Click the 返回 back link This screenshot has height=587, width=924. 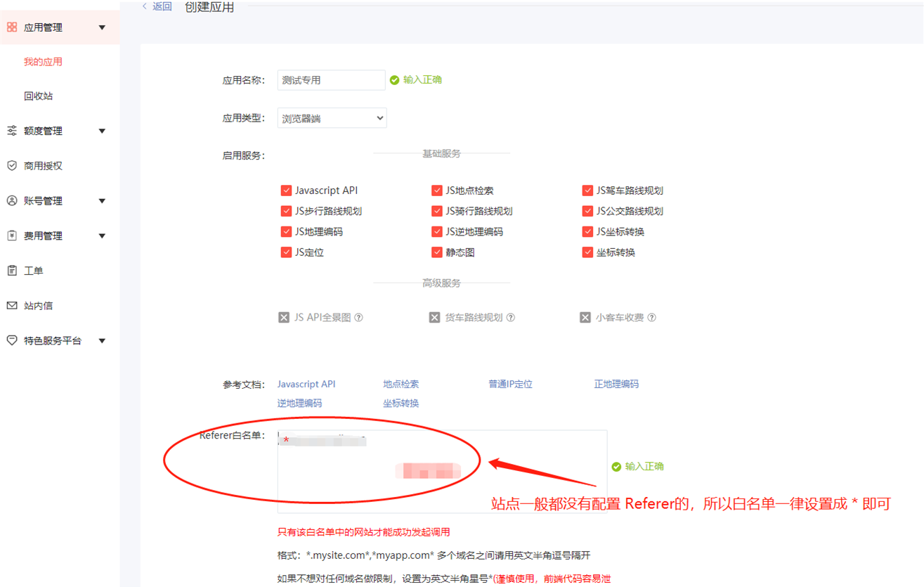(157, 6)
